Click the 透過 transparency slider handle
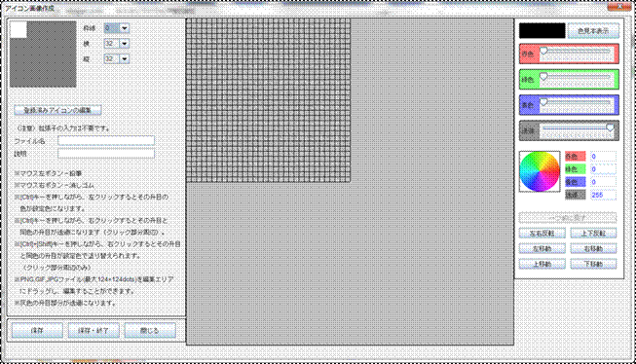 [x=610, y=127]
